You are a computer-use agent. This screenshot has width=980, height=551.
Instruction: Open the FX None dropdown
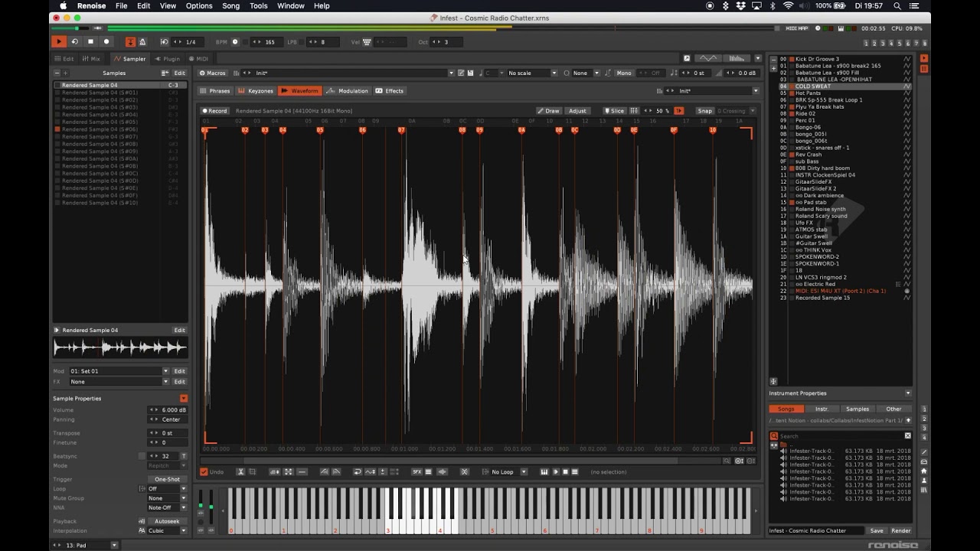coord(119,381)
